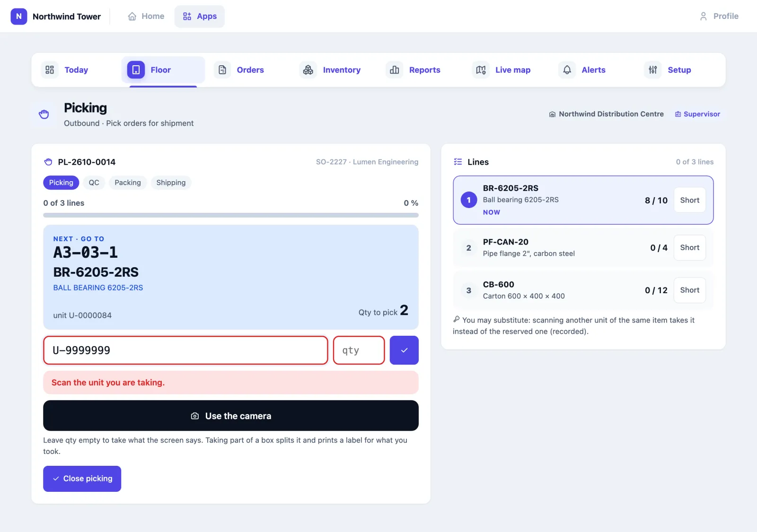Click the warehouse icon beside Northwind Distribution Centre

click(x=552, y=114)
